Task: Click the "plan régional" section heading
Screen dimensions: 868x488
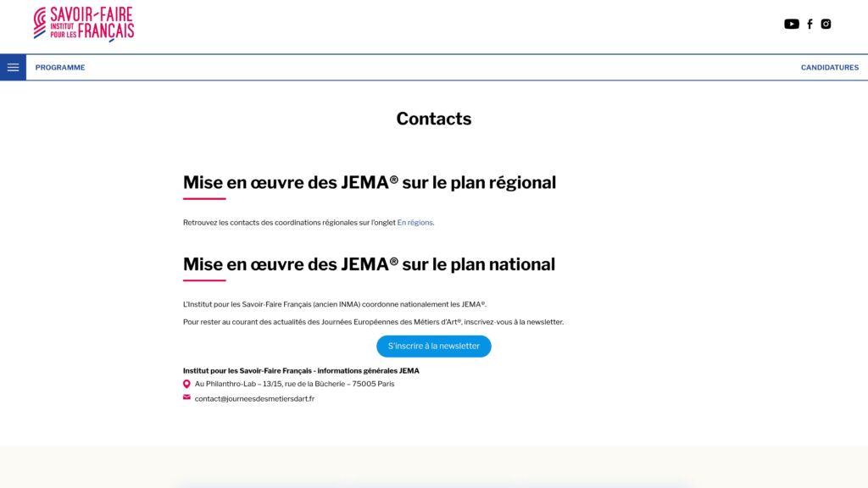Action: [x=369, y=182]
